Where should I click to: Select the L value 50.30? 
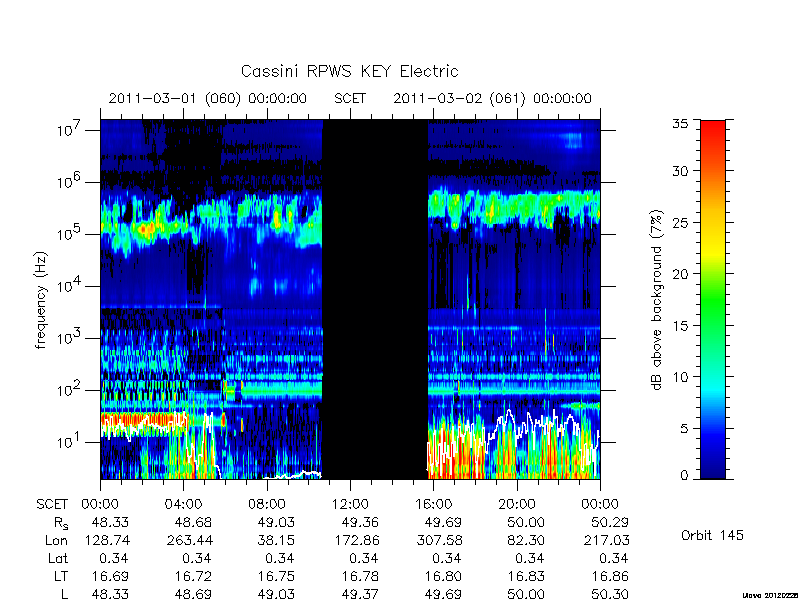[610, 594]
